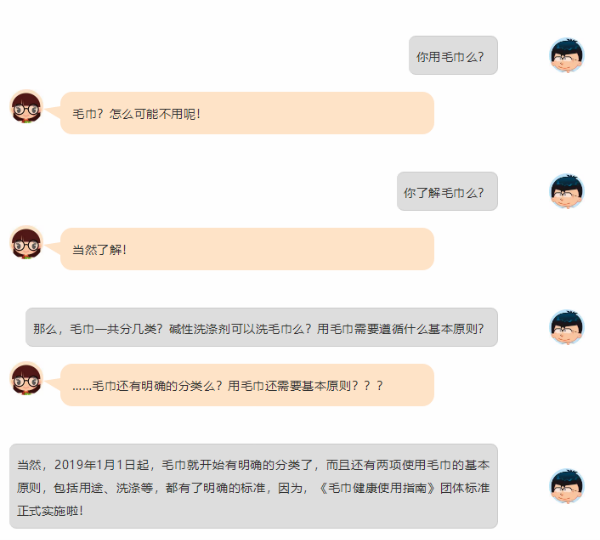Viewport: 600px width, 540px height.
Task: Click "包括用途、洗涤等" in the last message
Action: [x=107, y=489]
